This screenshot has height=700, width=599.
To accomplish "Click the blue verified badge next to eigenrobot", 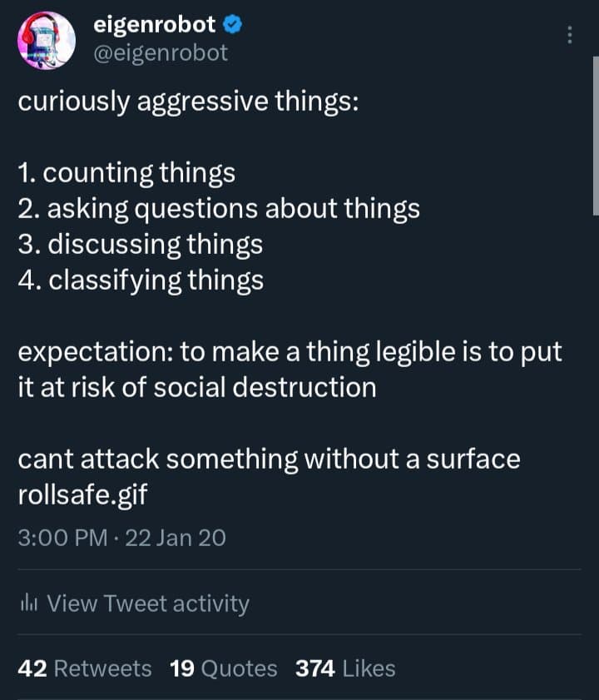I will coord(232,24).
